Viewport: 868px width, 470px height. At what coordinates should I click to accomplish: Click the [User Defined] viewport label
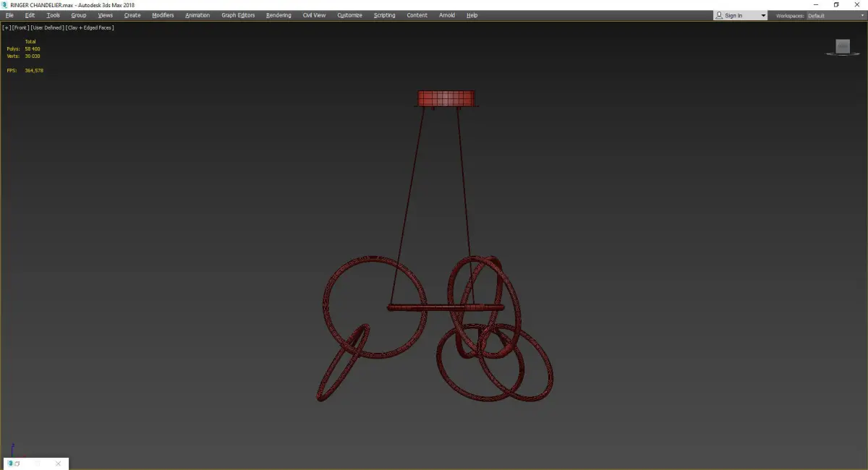[47, 27]
